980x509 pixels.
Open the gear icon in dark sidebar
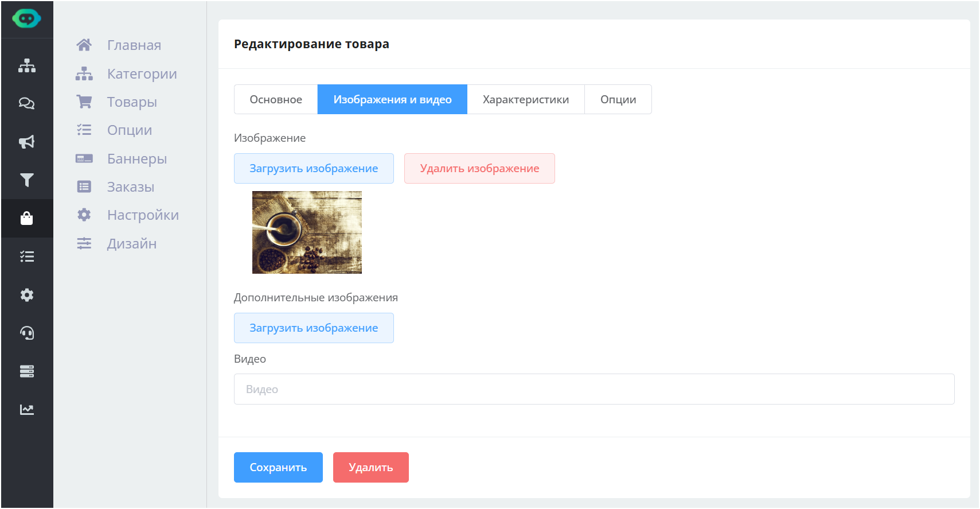[26, 295]
